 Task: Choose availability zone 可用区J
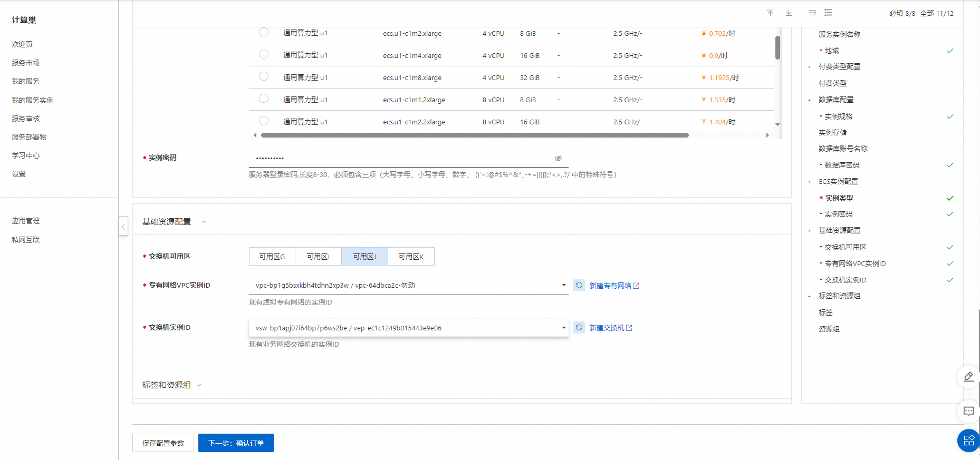pos(364,256)
